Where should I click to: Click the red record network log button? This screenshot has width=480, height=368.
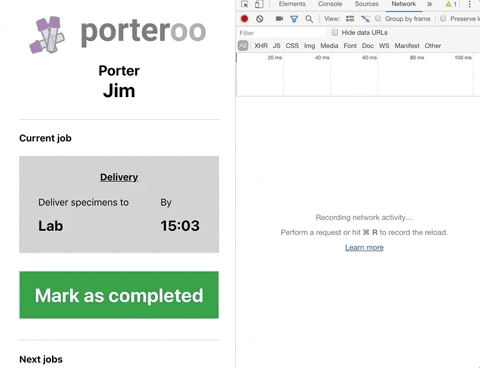(244, 19)
